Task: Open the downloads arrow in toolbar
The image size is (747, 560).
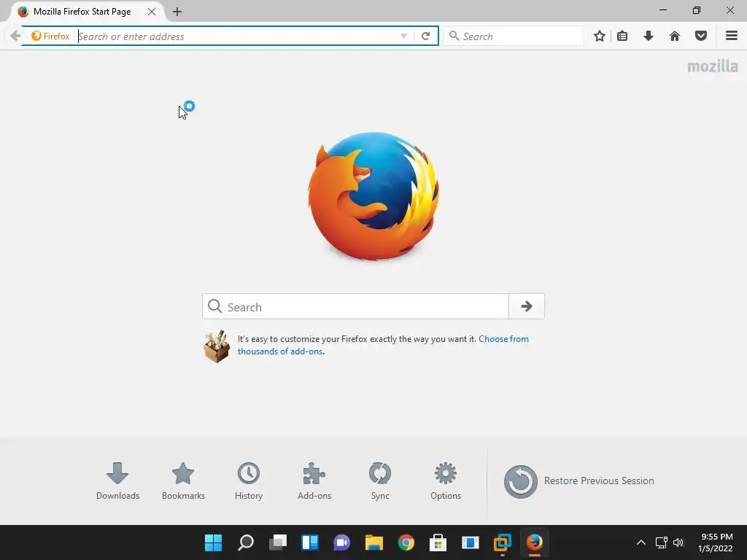Action: pos(649,36)
